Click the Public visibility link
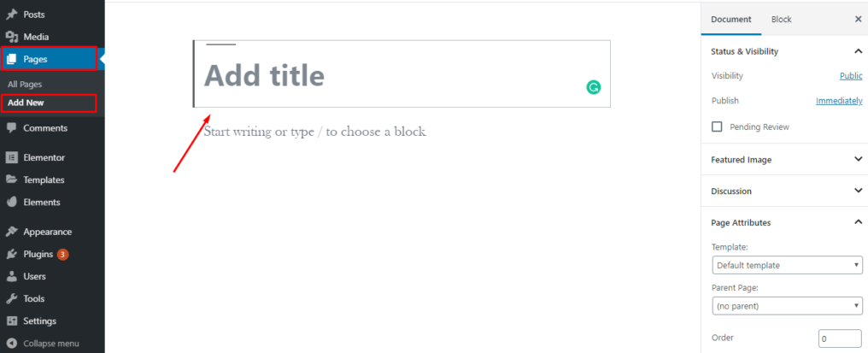The image size is (868, 353). (851, 76)
